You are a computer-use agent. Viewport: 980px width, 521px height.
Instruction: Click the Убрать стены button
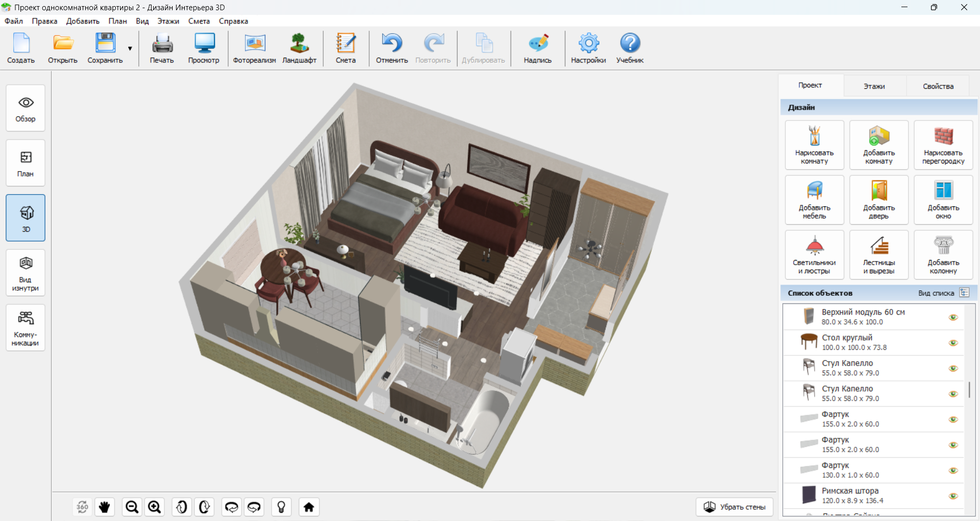tap(734, 507)
